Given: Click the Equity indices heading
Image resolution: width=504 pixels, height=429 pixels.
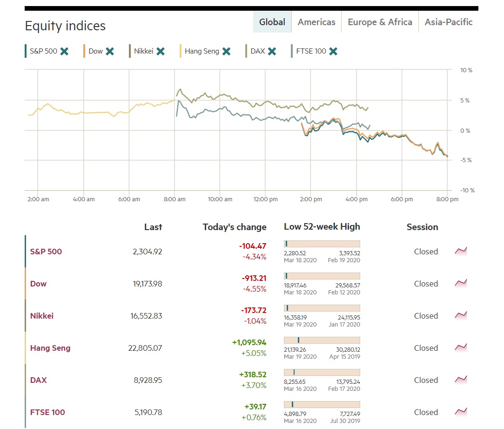Looking at the screenshot, I should (x=65, y=26).
